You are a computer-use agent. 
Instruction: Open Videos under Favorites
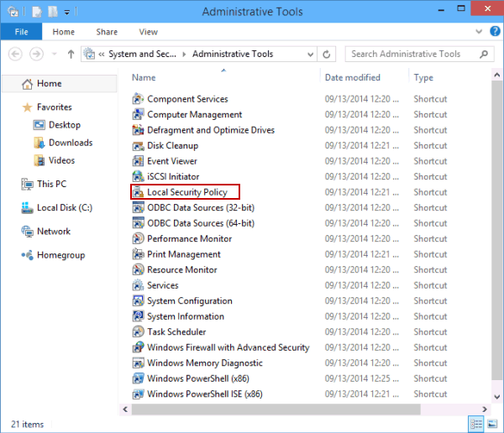(x=61, y=160)
